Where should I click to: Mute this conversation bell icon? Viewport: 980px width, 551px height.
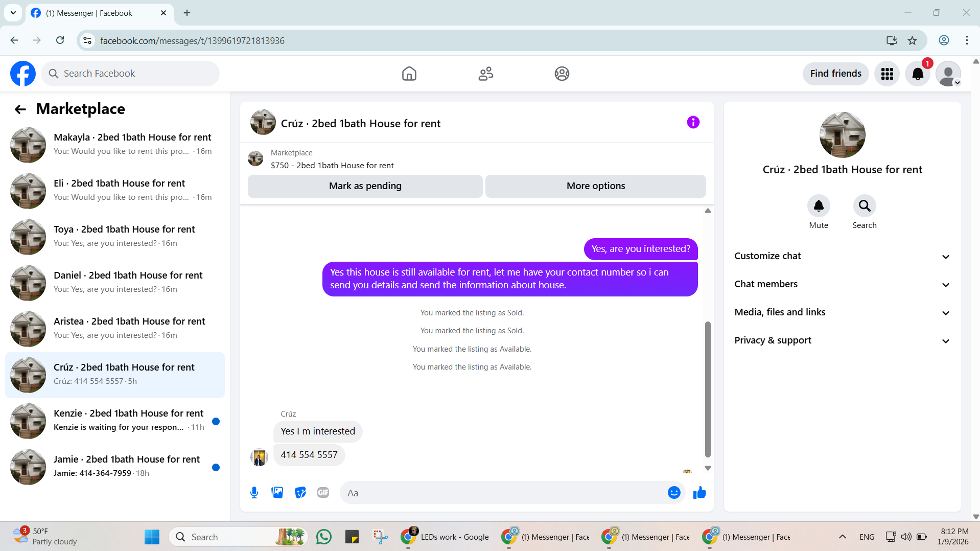(819, 205)
